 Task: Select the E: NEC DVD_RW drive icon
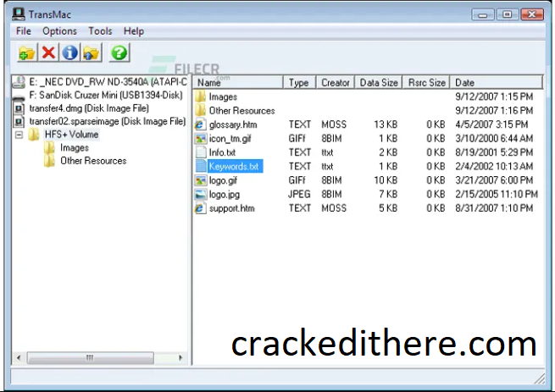click(x=19, y=82)
